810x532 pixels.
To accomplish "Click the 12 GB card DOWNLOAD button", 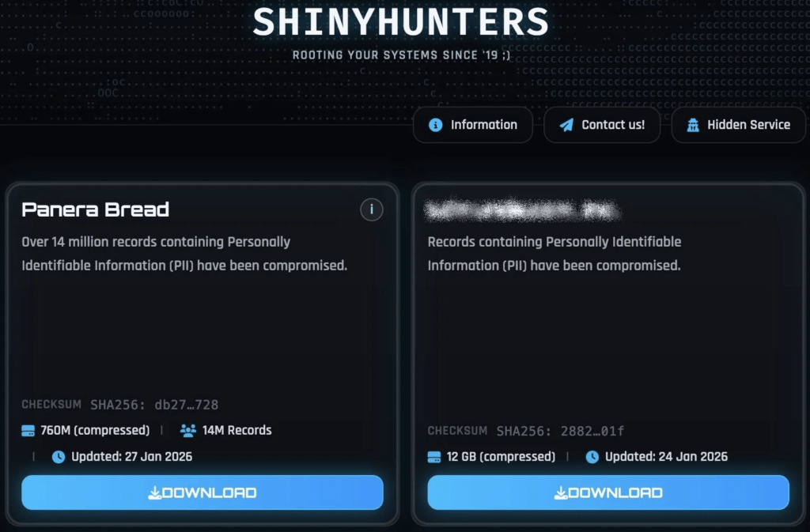I will (608, 492).
